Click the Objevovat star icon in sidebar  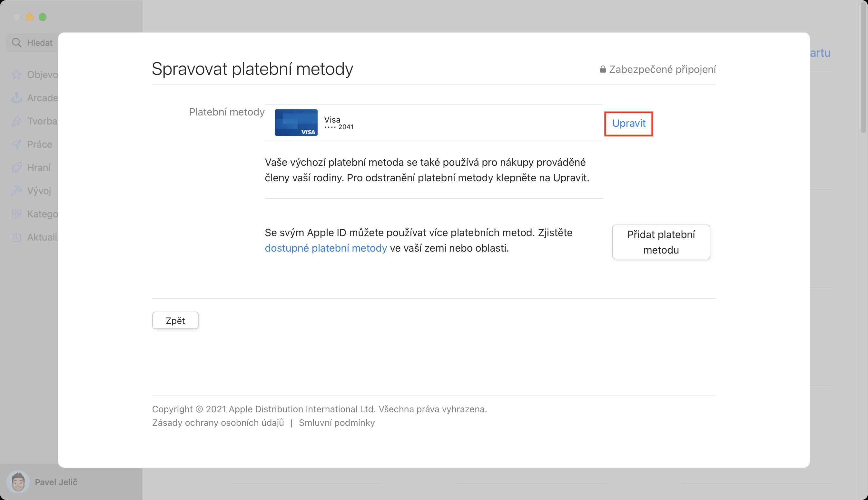(16, 75)
